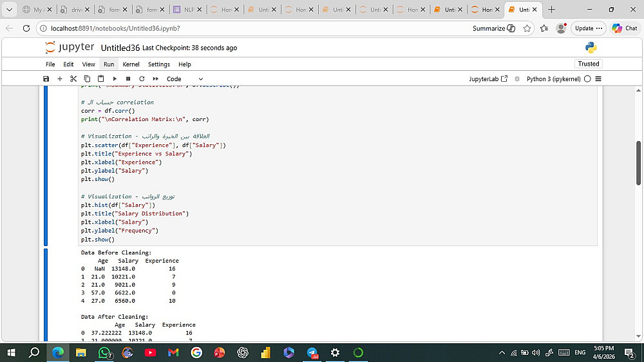Image resolution: width=644 pixels, height=362 pixels.
Task: Open a new browser tab with the plus
Action: (x=552, y=10)
